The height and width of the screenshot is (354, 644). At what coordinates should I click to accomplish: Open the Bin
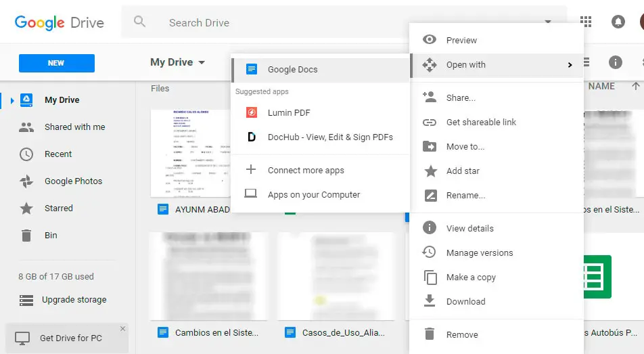pyautogui.click(x=51, y=236)
